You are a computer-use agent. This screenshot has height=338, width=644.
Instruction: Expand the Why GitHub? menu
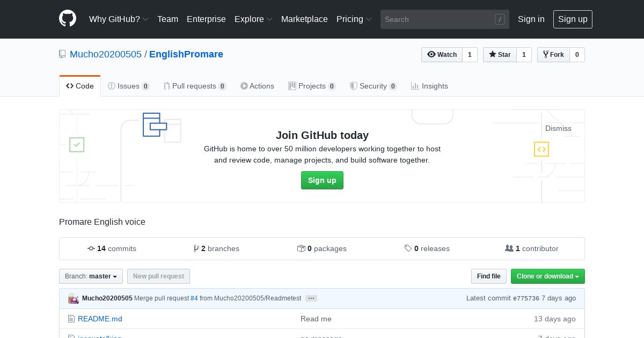coord(119,19)
